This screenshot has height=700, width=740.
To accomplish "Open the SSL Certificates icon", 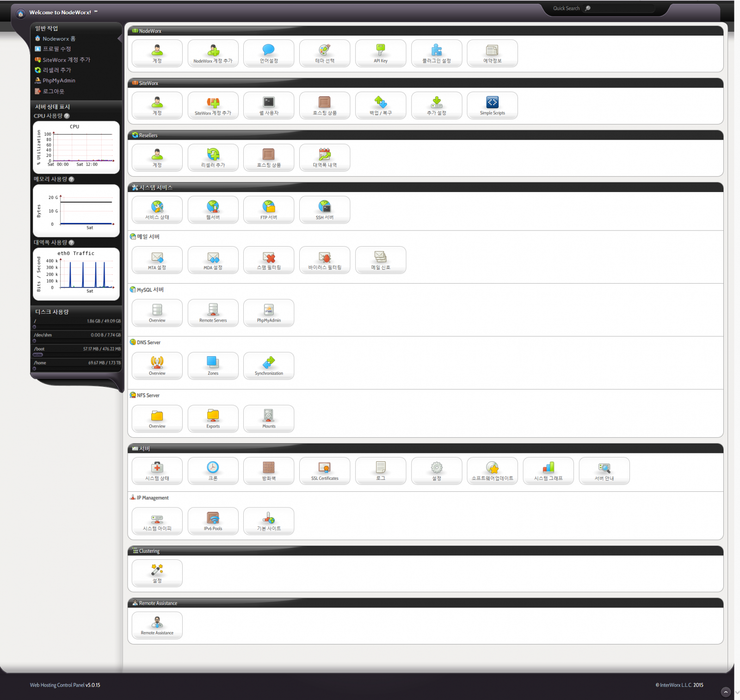I will coord(324,471).
